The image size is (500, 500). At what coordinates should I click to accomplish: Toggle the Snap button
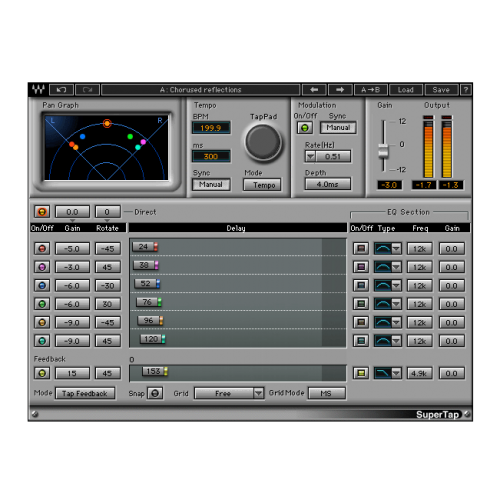pyautogui.click(x=155, y=393)
